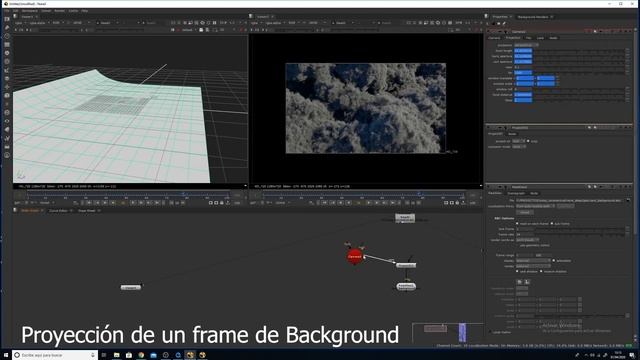Open the Time nodes toolbar menu
640x360 pixels.
click(x=7, y=36)
